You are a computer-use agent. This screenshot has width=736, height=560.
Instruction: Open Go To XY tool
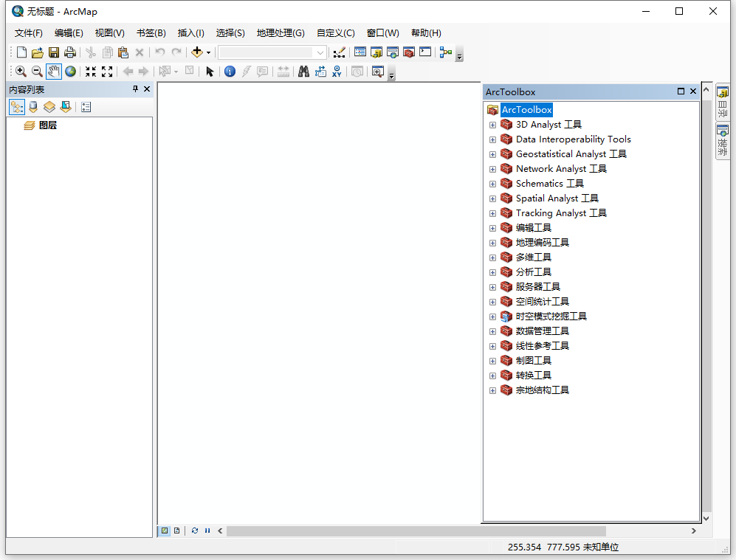click(x=337, y=72)
